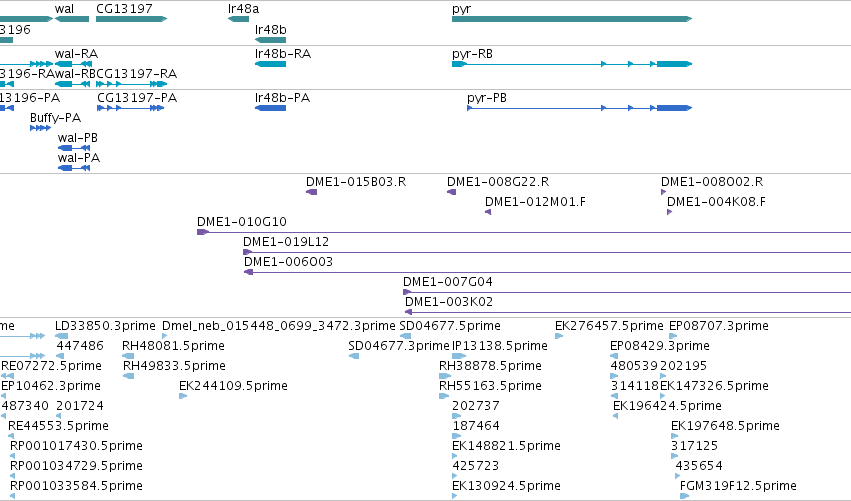Click the EP10462.3prime label
Image resolution: width=851 pixels, height=501 pixels.
pos(51,386)
